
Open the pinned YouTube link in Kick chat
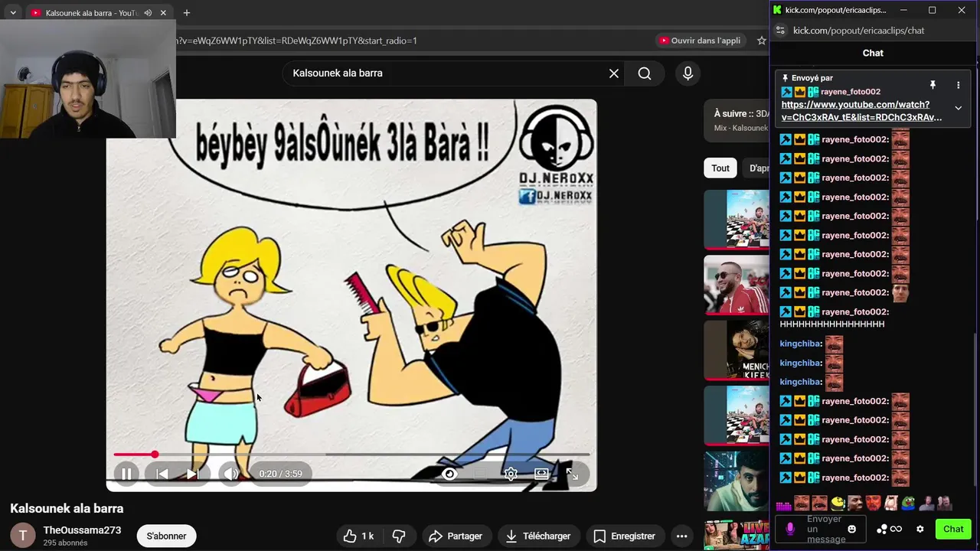[861, 111]
